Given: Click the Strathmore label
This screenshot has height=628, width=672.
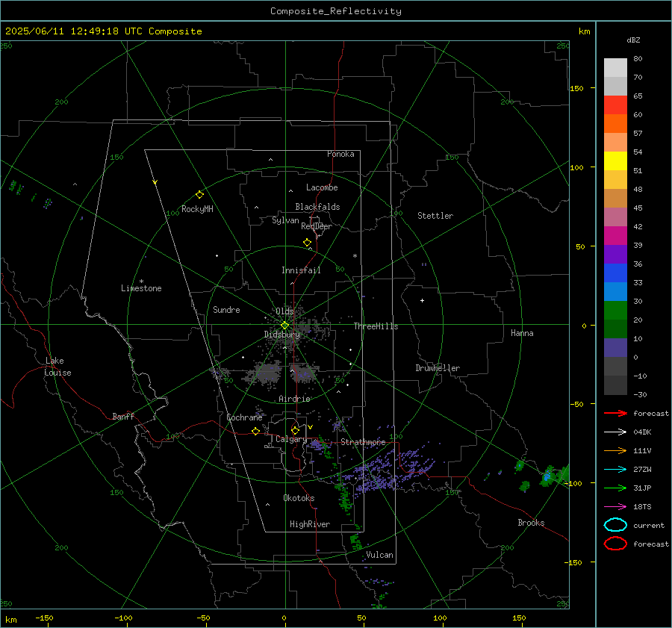Looking at the screenshot, I should [363, 442].
